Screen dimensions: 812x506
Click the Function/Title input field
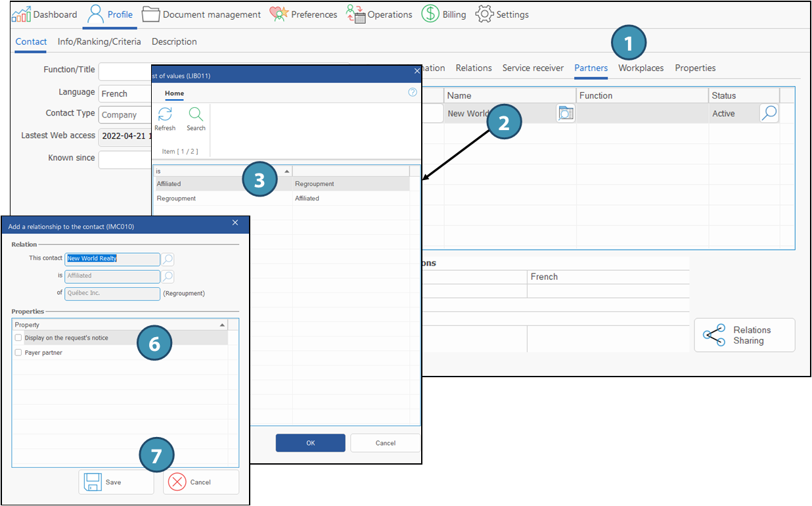pos(125,70)
